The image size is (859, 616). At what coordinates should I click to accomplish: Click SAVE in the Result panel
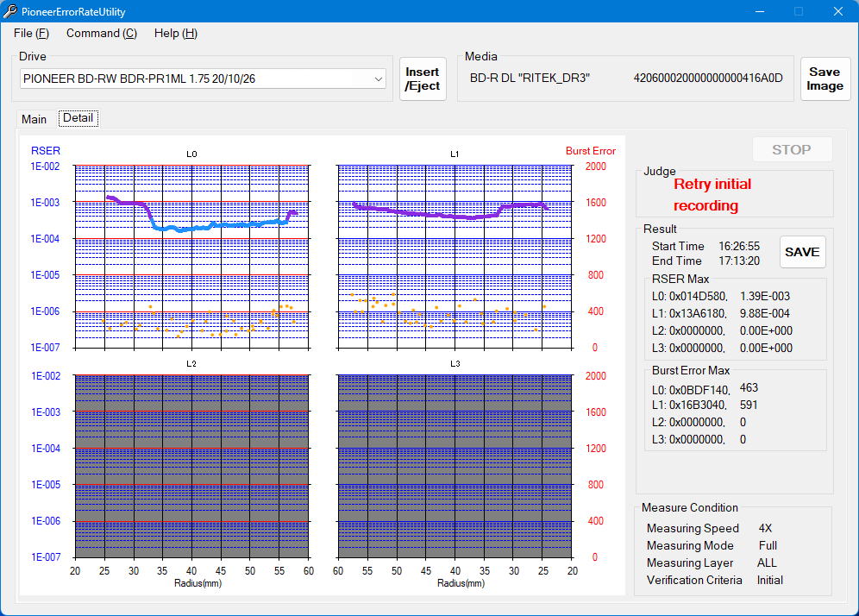pos(801,252)
